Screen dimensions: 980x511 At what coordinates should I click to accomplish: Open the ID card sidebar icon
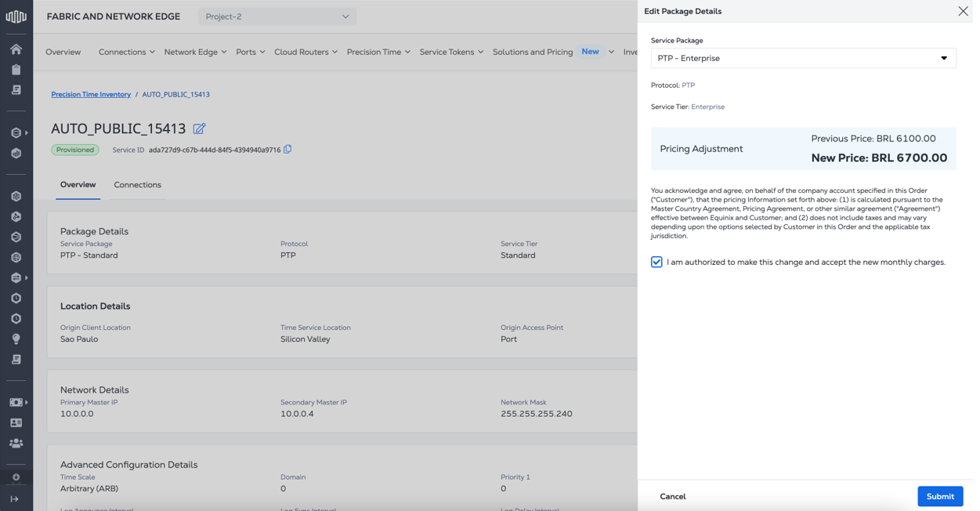point(16,422)
